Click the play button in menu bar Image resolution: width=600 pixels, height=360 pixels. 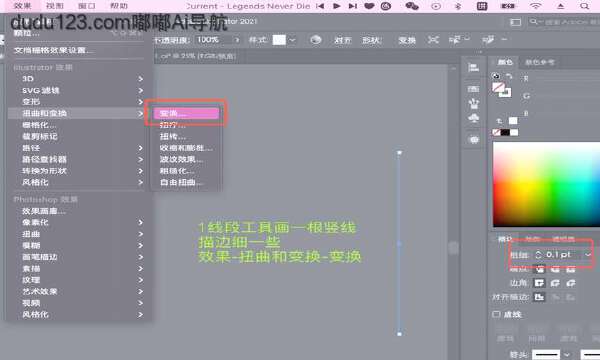[337, 6]
